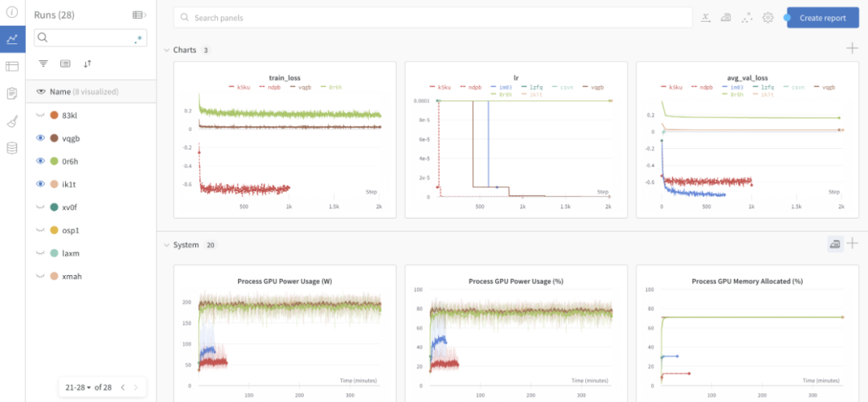Image resolution: width=868 pixels, height=402 pixels.
Task: Click the Create report button
Action: [823, 18]
